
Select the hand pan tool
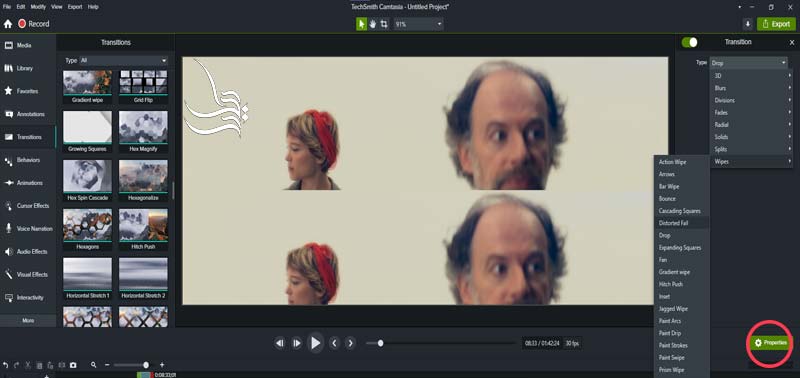(x=373, y=24)
